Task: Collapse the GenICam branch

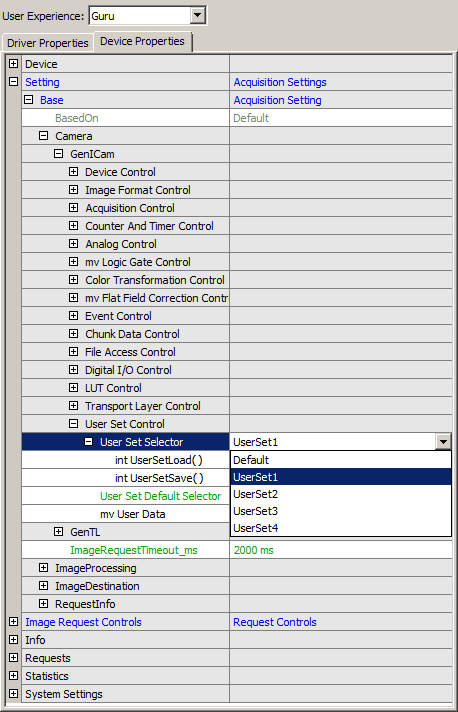Action: click(59, 154)
